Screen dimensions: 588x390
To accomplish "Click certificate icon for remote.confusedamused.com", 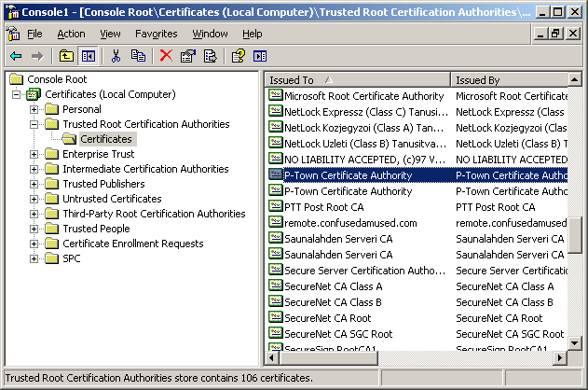I will tap(275, 222).
